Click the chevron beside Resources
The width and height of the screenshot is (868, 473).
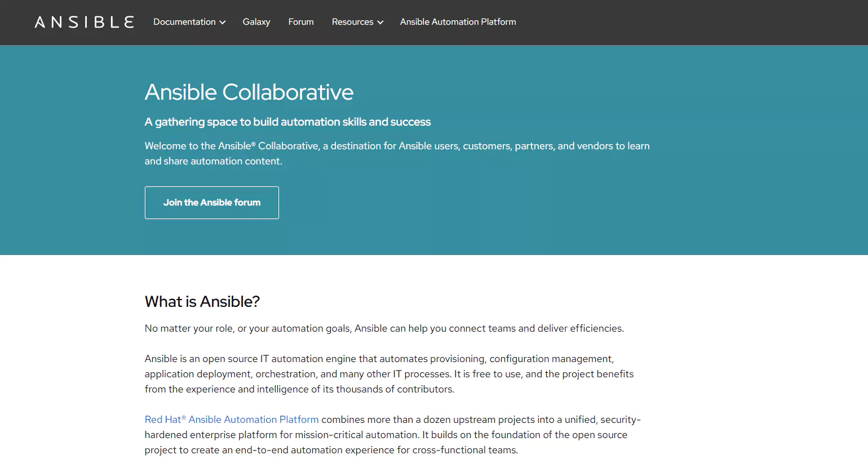point(381,23)
